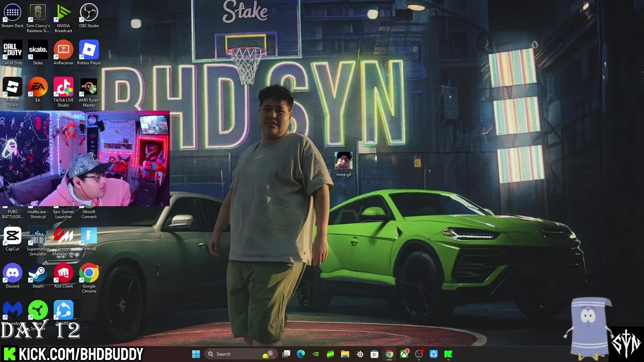Screen dimensions: 644x362
Task: Click the Malwarebytes desktop icon
Action: 13,310
